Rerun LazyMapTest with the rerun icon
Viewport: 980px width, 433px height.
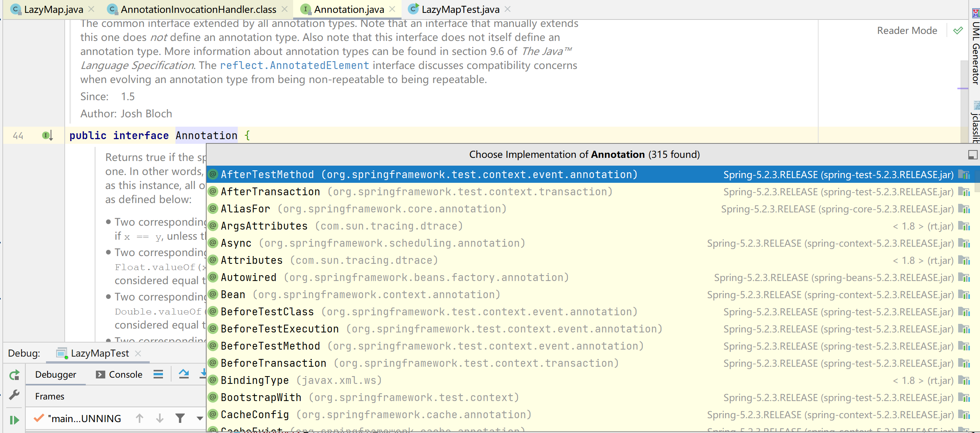14,375
